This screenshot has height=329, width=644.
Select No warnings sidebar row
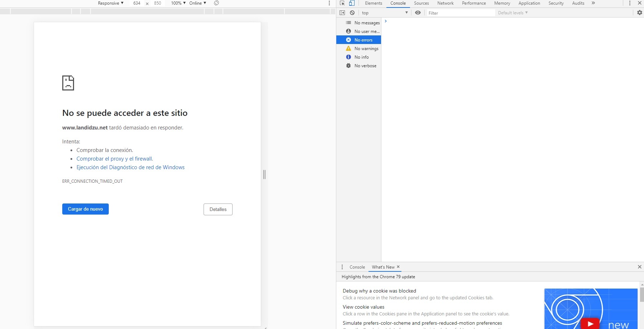coord(359,49)
